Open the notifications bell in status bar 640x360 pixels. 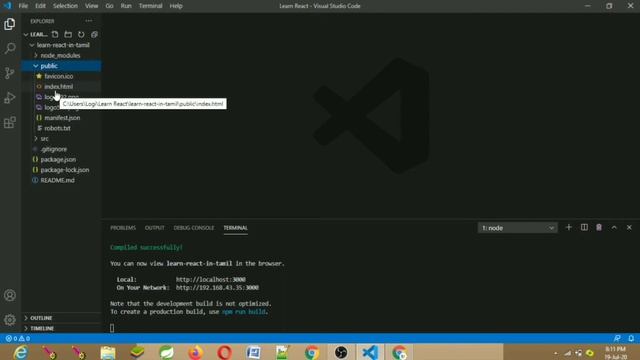(x=631, y=338)
